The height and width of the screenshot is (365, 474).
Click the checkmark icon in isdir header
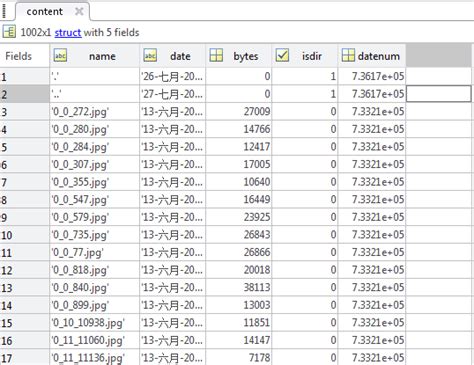[x=282, y=56]
